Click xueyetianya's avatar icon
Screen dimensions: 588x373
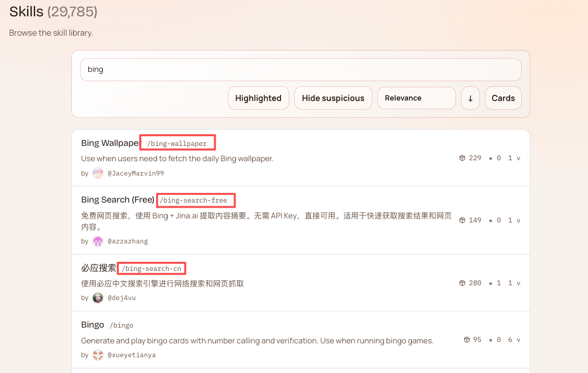click(x=98, y=355)
